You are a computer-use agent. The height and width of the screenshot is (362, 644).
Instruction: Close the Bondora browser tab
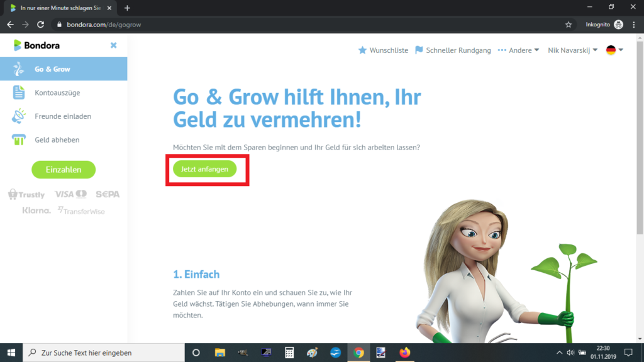tap(109, 8)
